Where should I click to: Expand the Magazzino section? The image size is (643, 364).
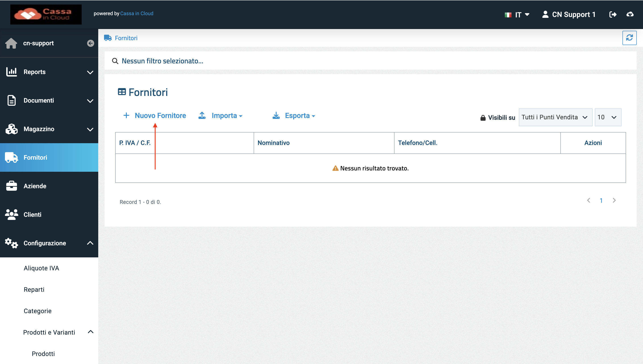[49, 129]
